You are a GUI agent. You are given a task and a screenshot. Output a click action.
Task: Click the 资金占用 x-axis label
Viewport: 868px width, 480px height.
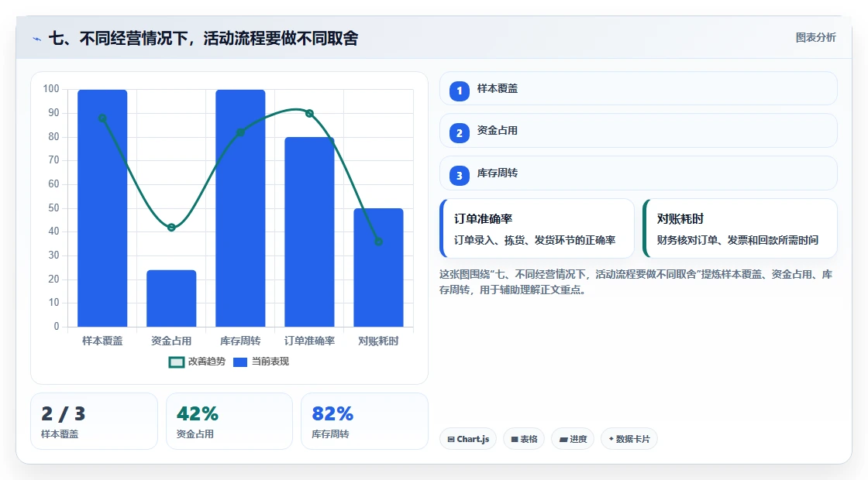pos(171,341)
